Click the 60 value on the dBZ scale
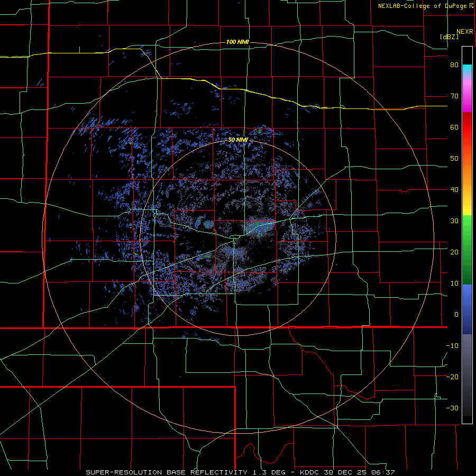 click(454, 127)
